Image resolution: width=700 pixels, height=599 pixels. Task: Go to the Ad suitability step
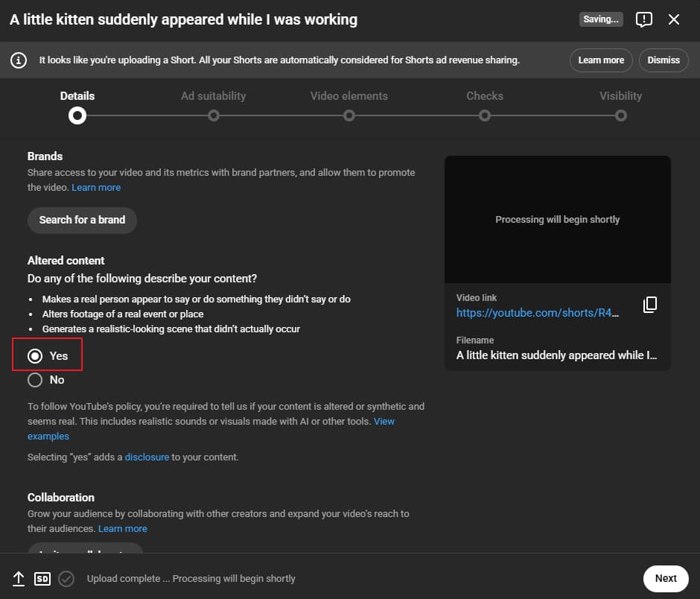[214, 115]
